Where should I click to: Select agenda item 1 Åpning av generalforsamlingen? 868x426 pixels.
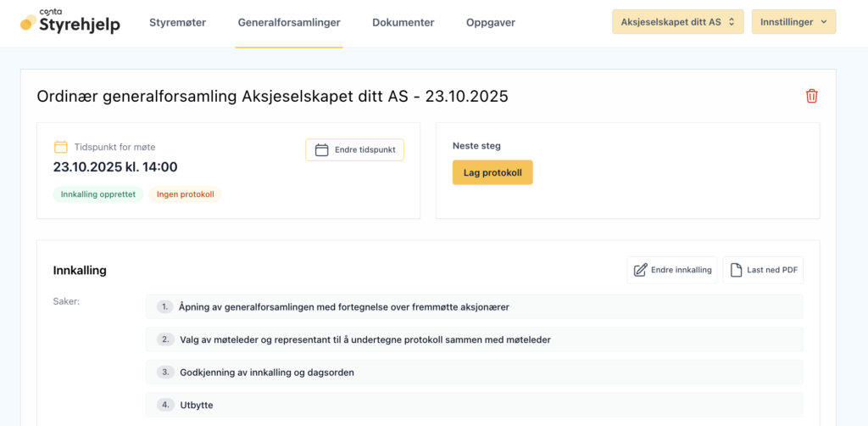(x=343, y=306)
